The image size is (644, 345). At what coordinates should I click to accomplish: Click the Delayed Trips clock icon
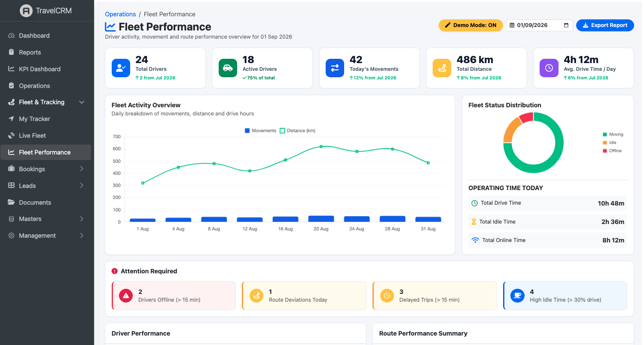coord(387,295)
